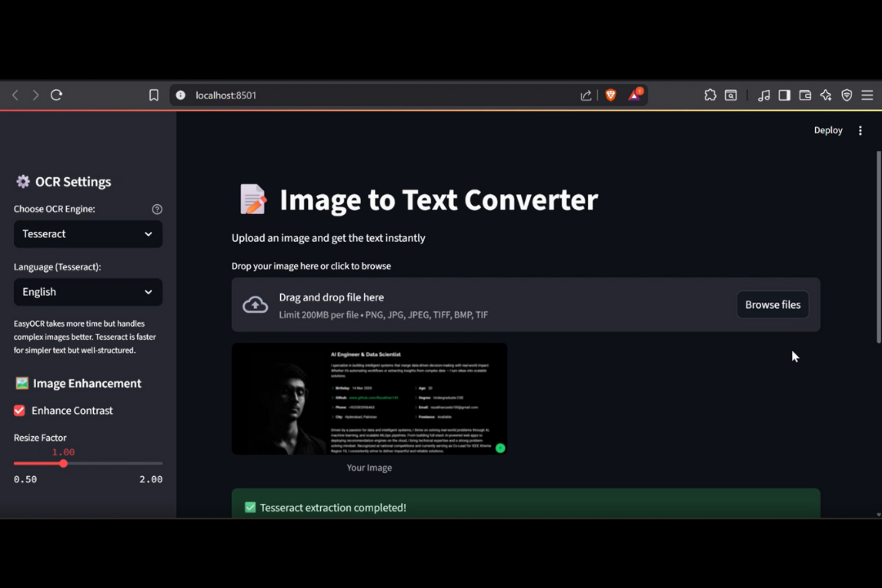Open Leo AI sparkle icon
The image size is (882, 588).
tap(826, 96)
